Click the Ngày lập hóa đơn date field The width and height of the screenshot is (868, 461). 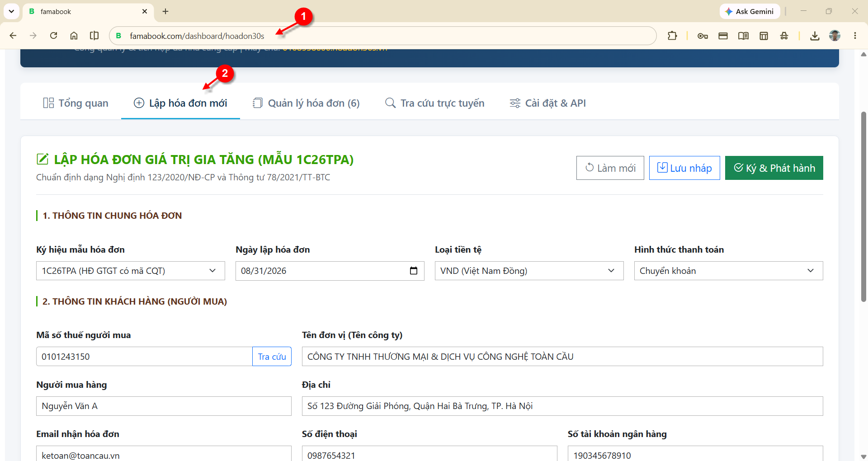pos(330,271)
